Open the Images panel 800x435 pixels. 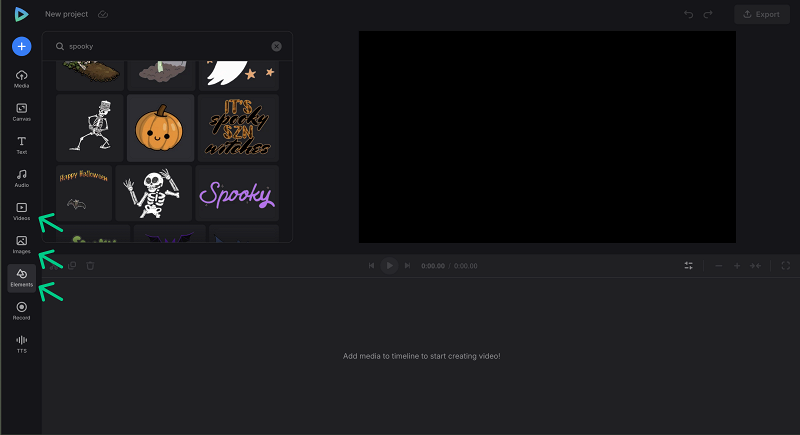click(21, 243)
